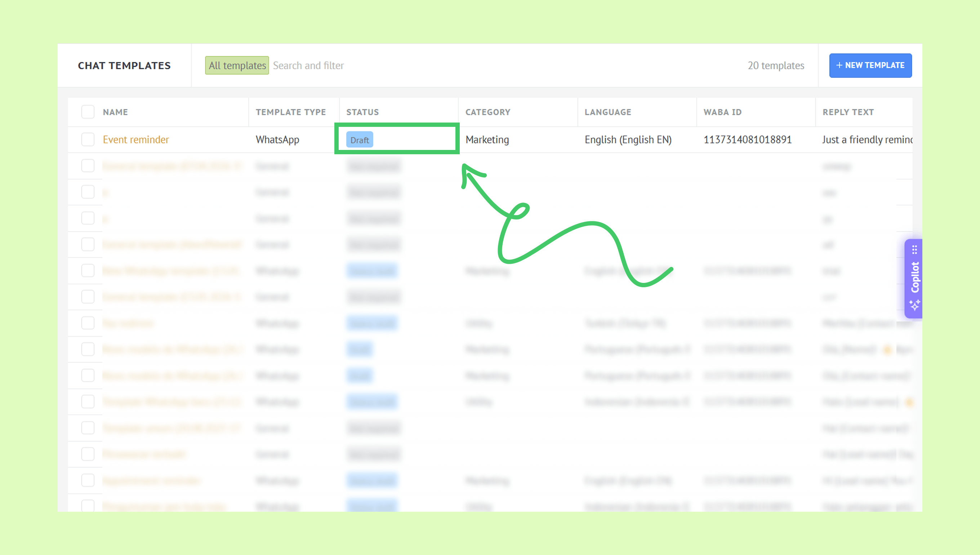Open the Event reminder template
The height and width of the screenshot is (555, 980).
point(135,139)
